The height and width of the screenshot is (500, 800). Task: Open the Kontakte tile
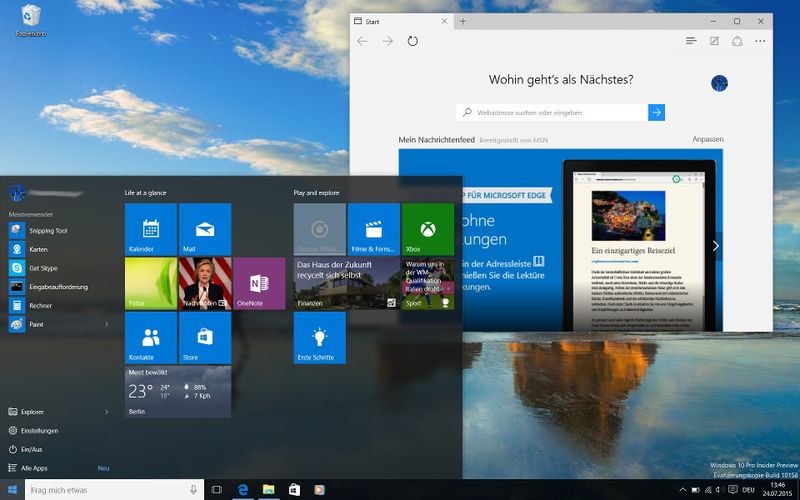151,337
